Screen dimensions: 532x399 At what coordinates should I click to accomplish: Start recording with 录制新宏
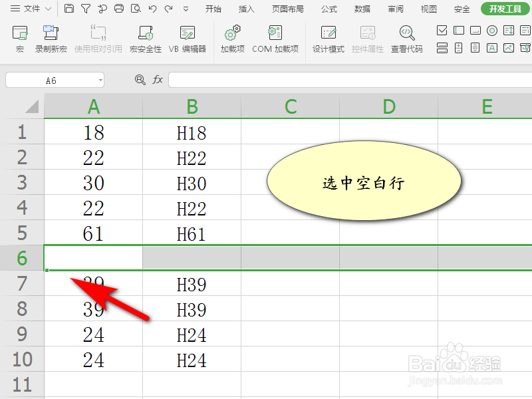click(52, 38)
